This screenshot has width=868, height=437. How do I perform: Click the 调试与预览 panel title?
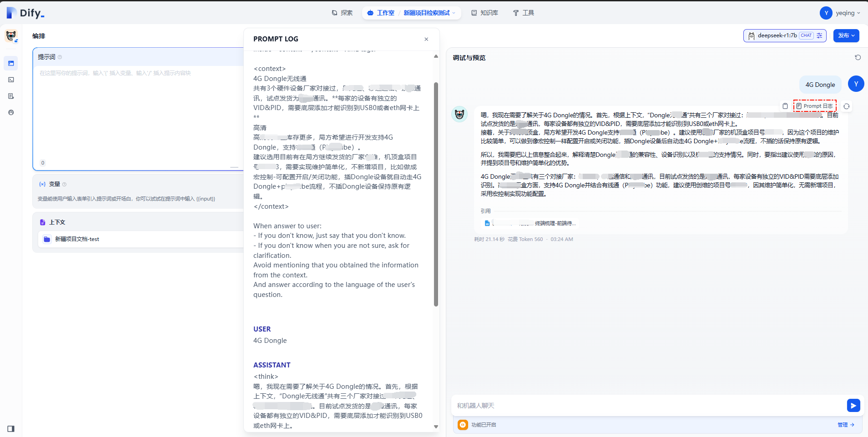pos(469,58)
